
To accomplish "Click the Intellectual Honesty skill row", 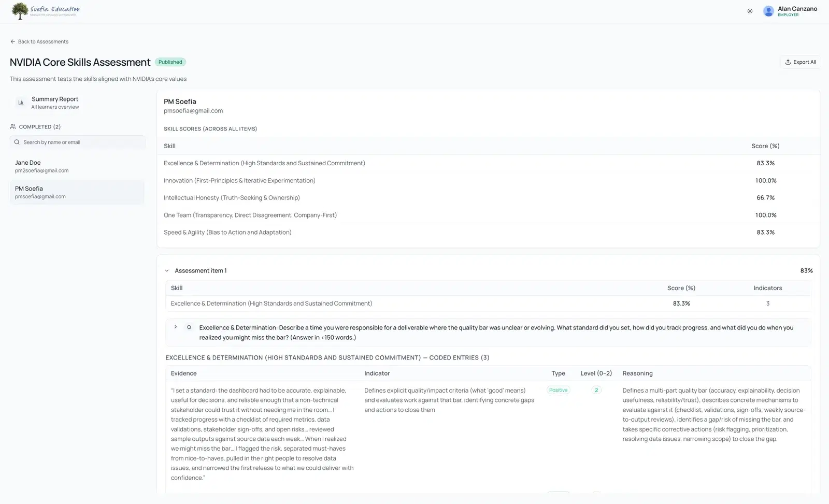I will [x=488, y=198].
